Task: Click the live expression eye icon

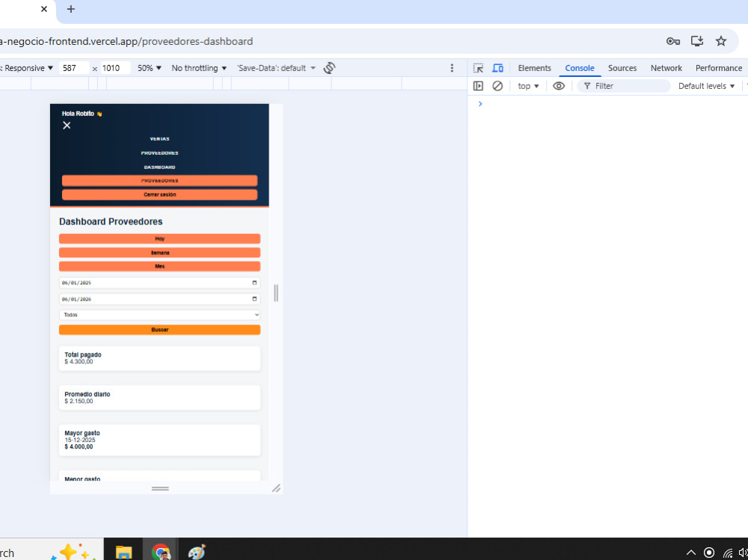Action: click(x=559, y=86)
